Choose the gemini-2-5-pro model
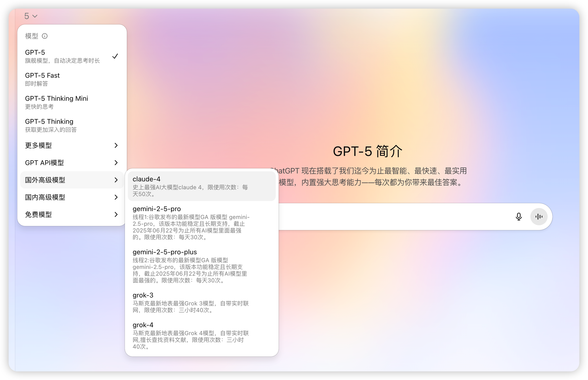The height and width of the screenshot is (380, 588). click(202, 223)
